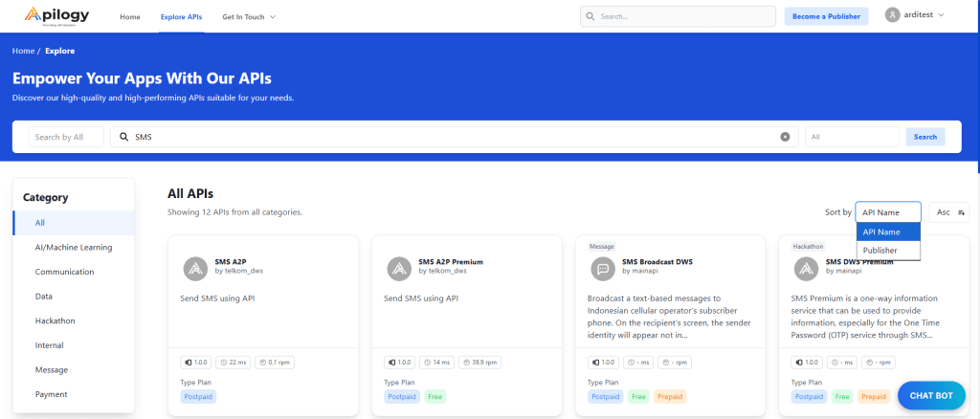Choose Publisher from the sort options
Image resolution: width=980 pixels, height=419 pixels.
(880, 250)
